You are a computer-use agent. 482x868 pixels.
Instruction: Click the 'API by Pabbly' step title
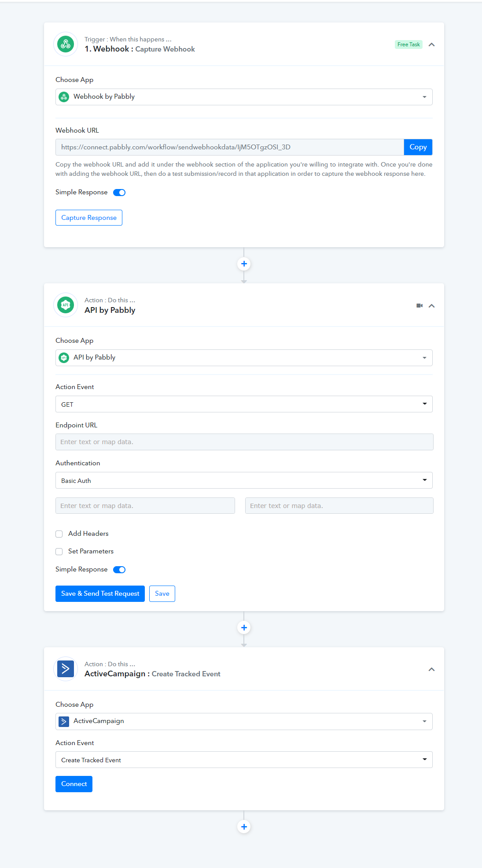(x=110, y=310)
